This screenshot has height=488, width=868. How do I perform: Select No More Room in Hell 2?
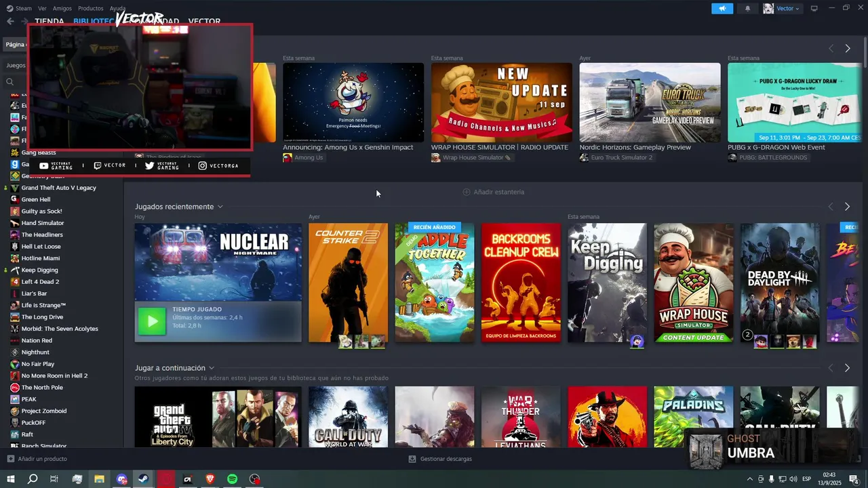[x=54, y=375]
